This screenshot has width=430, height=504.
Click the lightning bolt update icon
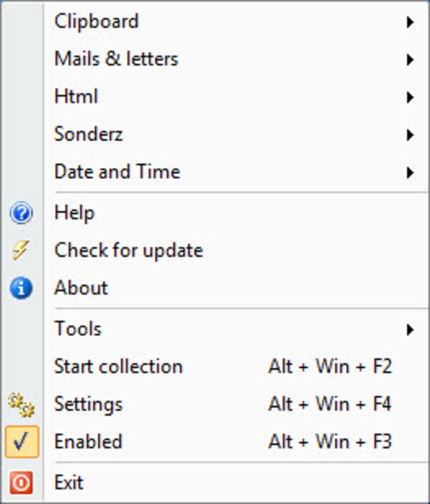click(21, 250)
